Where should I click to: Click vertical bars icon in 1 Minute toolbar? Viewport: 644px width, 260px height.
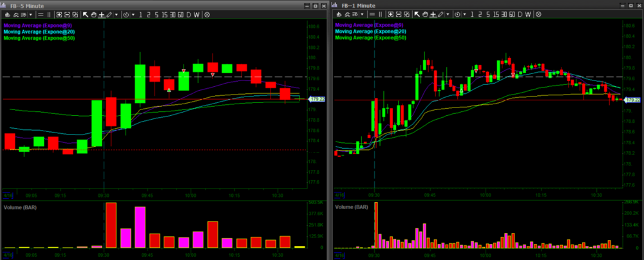381,14
